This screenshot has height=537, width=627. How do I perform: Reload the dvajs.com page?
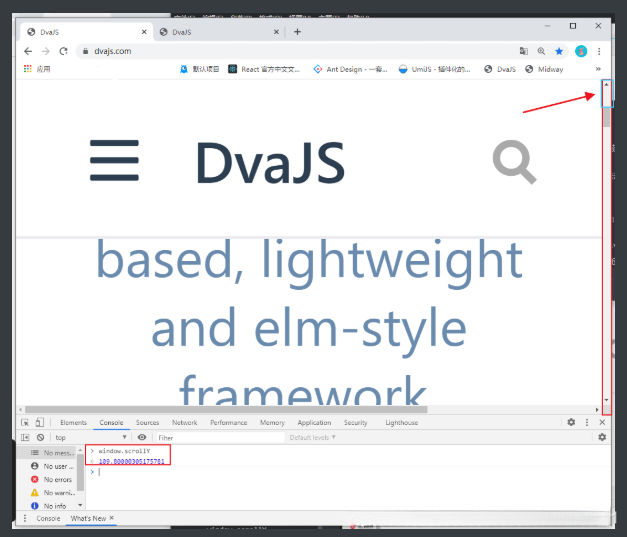pyautogui.click(x=63, y=51)
